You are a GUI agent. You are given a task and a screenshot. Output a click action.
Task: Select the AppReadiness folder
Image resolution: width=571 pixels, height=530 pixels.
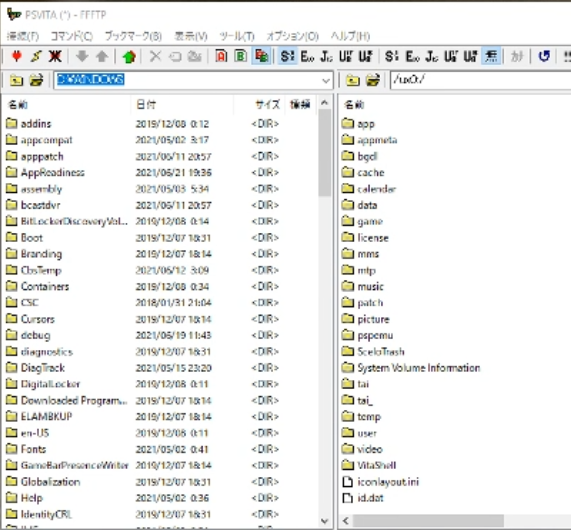(x=46, y=173)
